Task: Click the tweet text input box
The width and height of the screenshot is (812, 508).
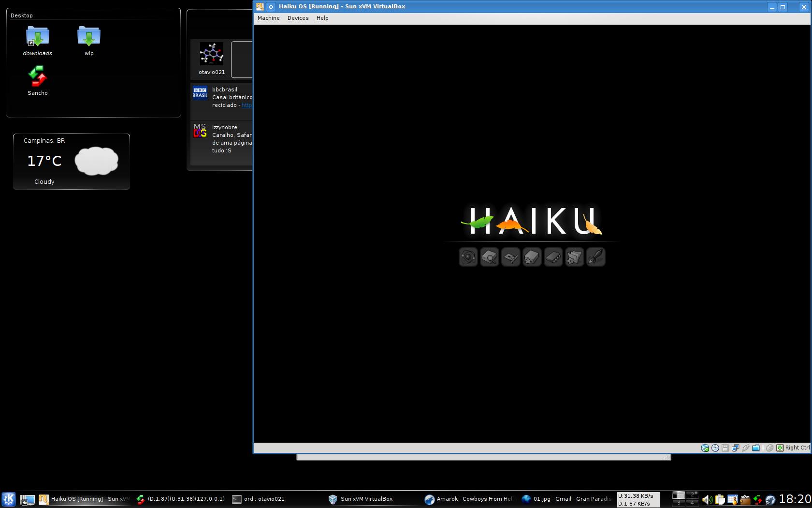Action: tap(242, 60)
